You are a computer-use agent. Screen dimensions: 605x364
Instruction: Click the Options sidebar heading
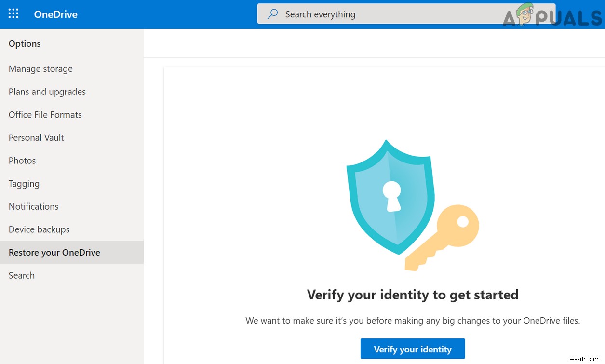24,43
